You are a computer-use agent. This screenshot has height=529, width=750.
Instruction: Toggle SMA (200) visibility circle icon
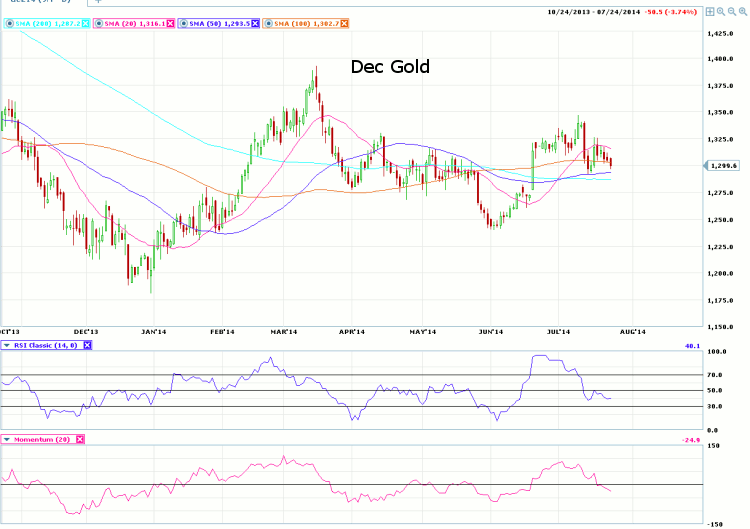pyautogui.click(x=9, y=22)
